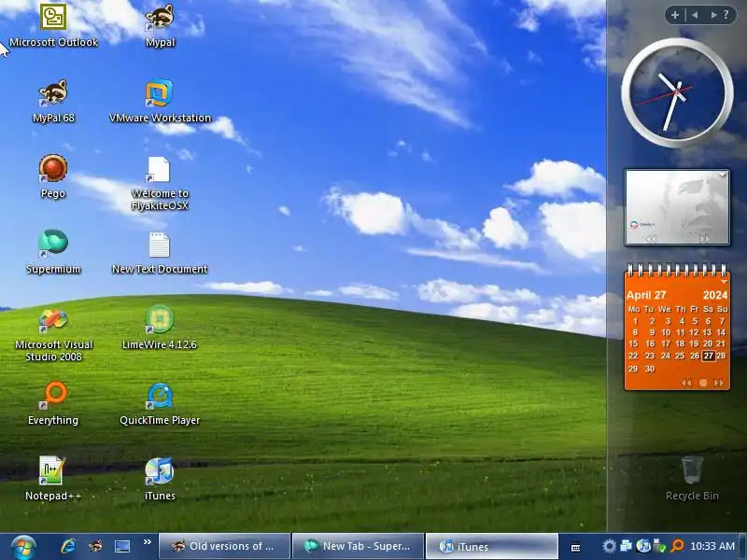Click day 1 in the calendar gadget
The image size is (747, 560).
coord(635,321)
